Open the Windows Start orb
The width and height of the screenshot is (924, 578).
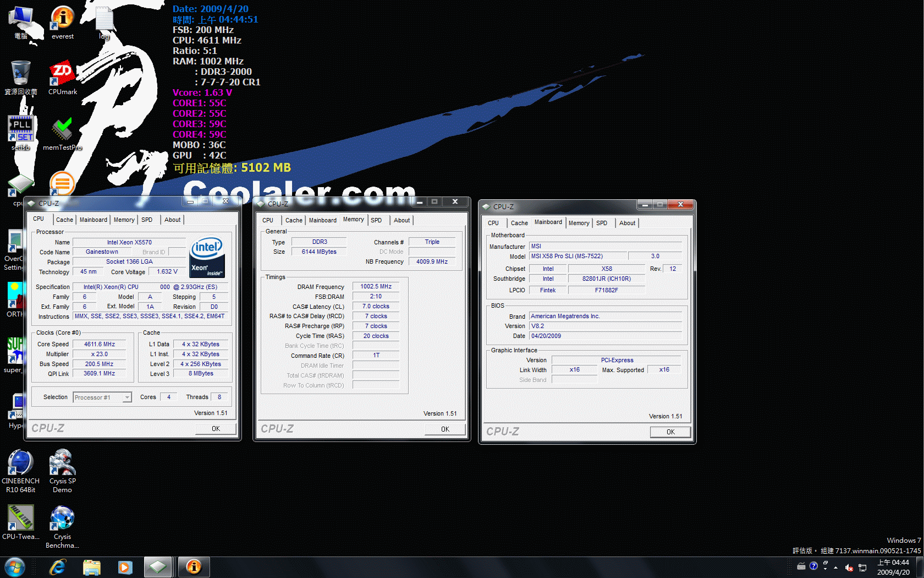tap(15, 567)
